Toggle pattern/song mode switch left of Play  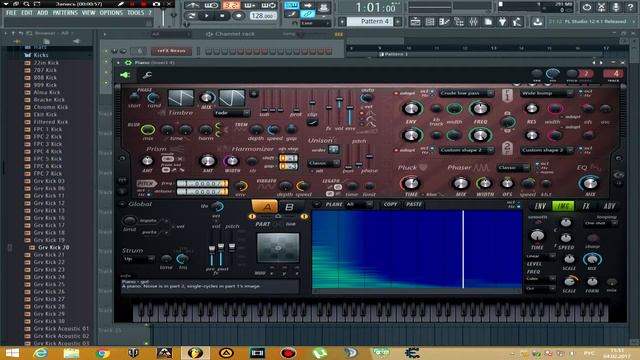pos(191,16)
